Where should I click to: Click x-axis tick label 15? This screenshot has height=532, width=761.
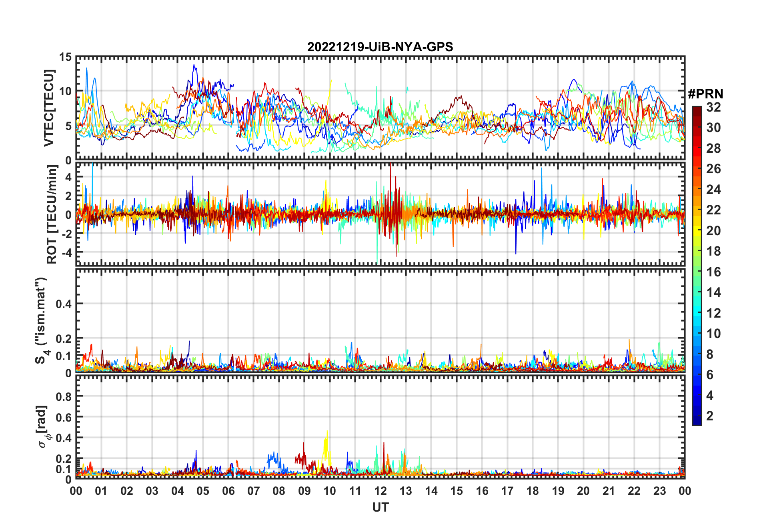click(457, 491)
